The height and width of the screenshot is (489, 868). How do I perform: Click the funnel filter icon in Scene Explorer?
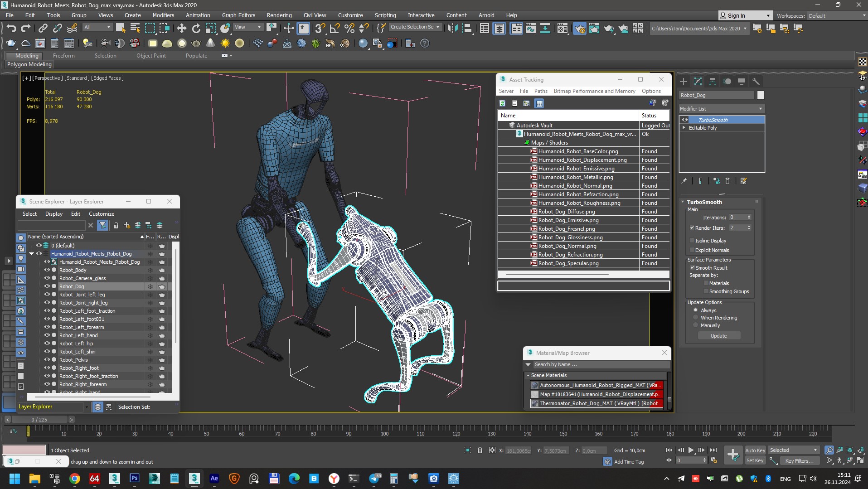(x=102, y=225)
